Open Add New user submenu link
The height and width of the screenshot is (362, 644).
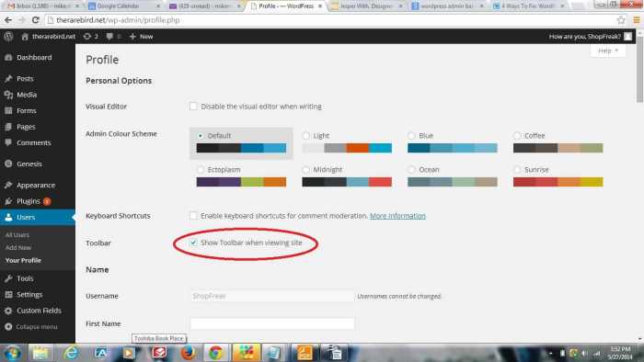coord(18,248)
